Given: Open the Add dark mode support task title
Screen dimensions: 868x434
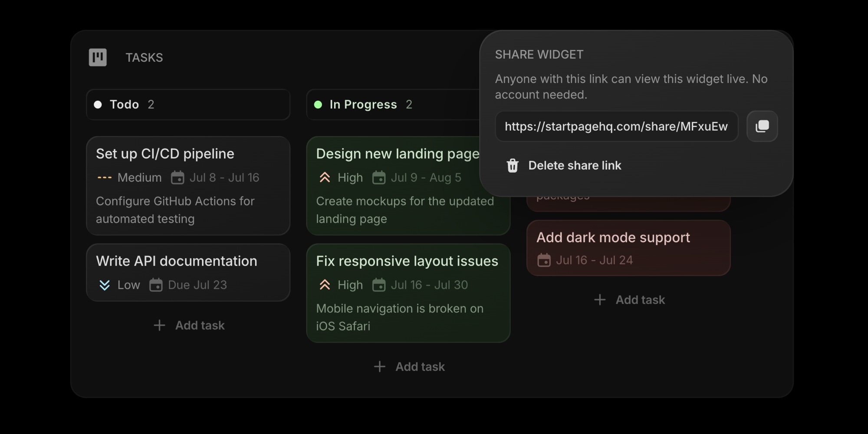Looking at the screenshot, I should click(613, 237).
